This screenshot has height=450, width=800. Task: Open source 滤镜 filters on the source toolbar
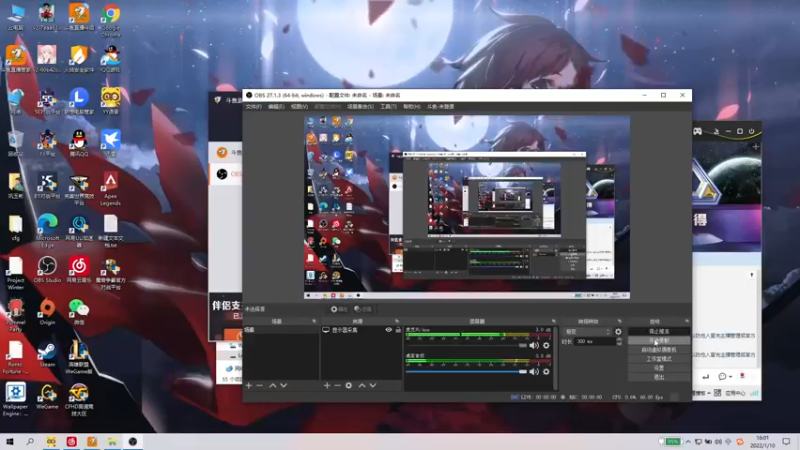click(x=363, y=309)
